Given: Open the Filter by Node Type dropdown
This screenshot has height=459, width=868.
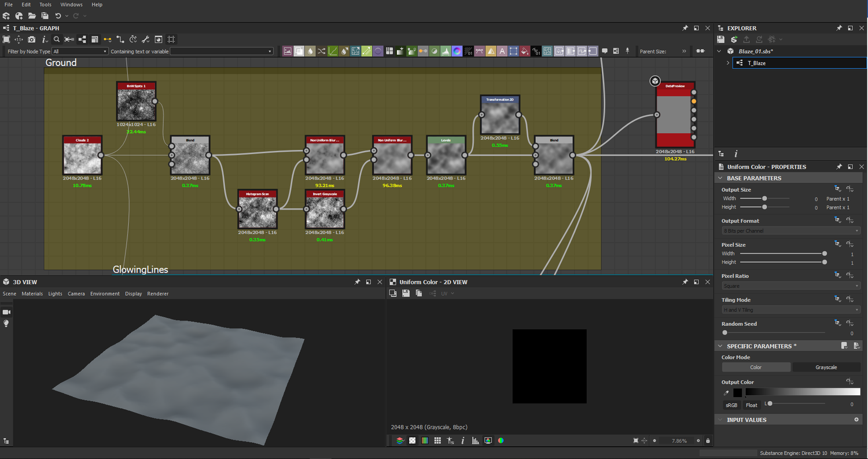Looking at the screenshot, I should click(80, 52).
